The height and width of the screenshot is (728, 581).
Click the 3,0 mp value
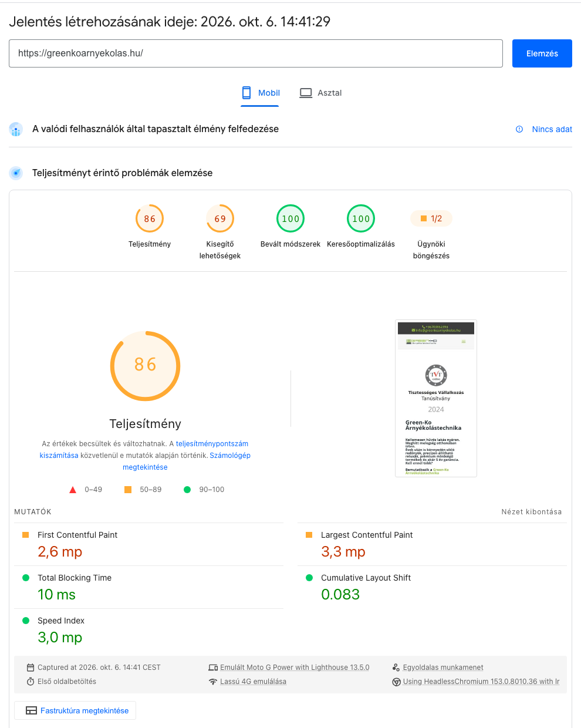click(x=60, y=638)
